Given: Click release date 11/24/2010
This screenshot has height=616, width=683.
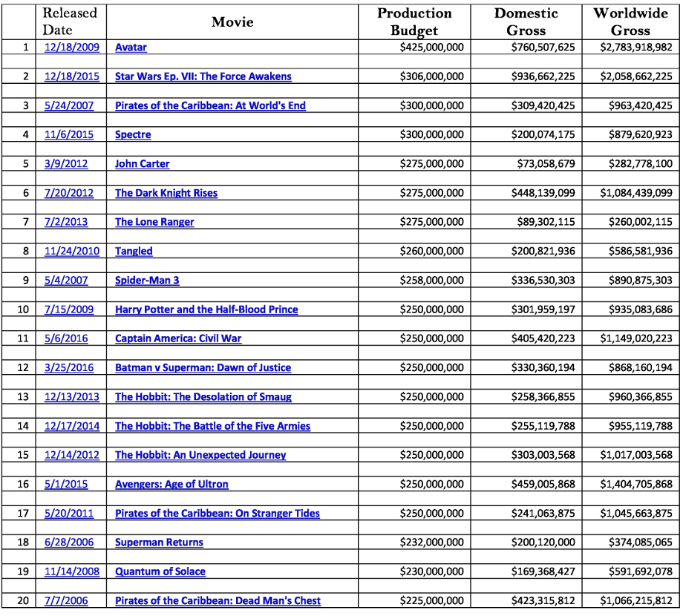Looking at the screenshot, I should tap(72, 251).
